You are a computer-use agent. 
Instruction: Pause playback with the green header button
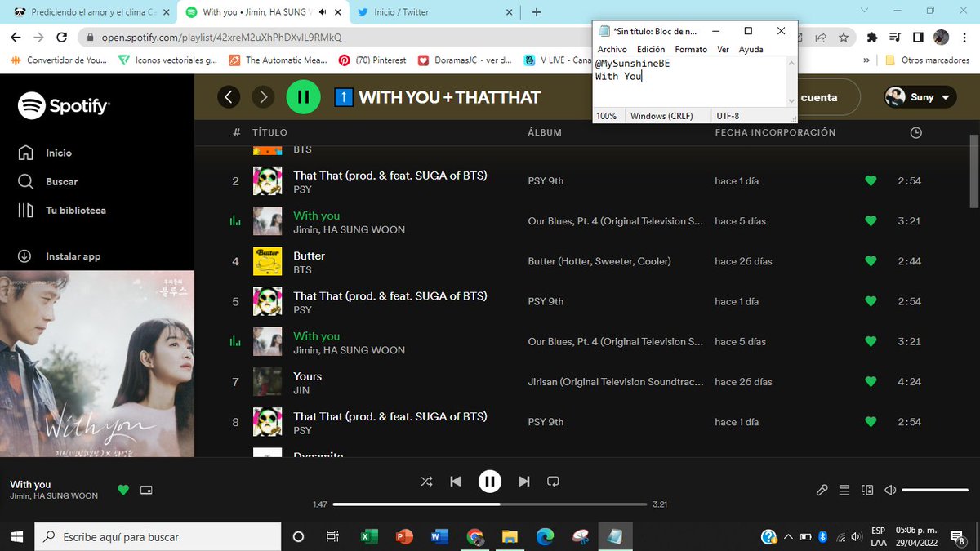pyautogui.click(x=303, y=97)
